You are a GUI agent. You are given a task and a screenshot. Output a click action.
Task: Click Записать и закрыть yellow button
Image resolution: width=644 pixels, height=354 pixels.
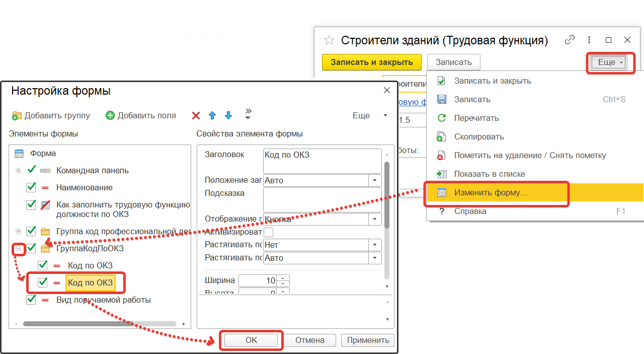371,62
